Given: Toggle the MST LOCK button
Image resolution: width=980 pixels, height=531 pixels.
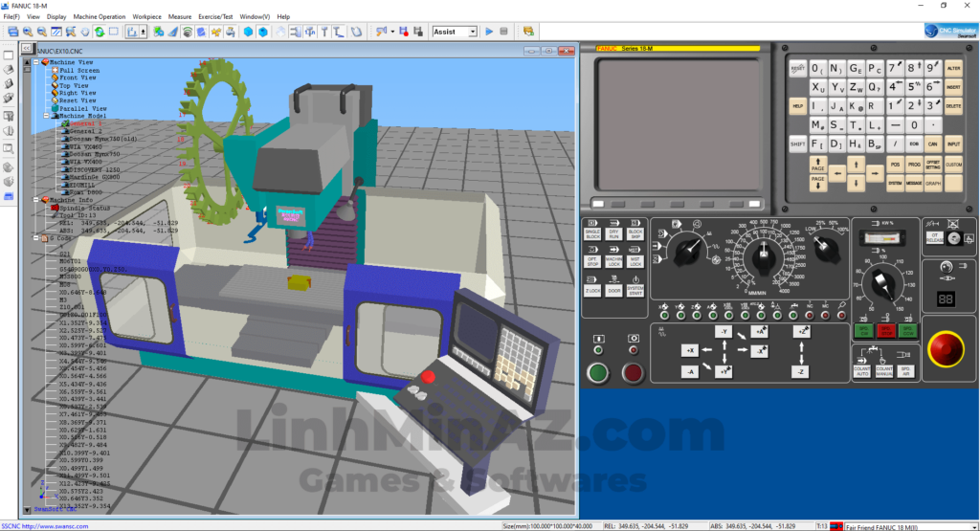Looking at the screenshot, I should [635, 262].
